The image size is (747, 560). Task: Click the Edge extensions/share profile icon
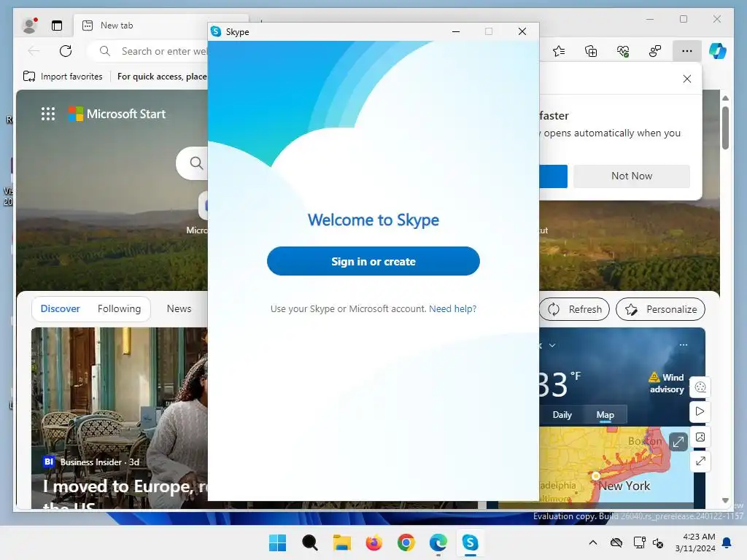point(655,51)
